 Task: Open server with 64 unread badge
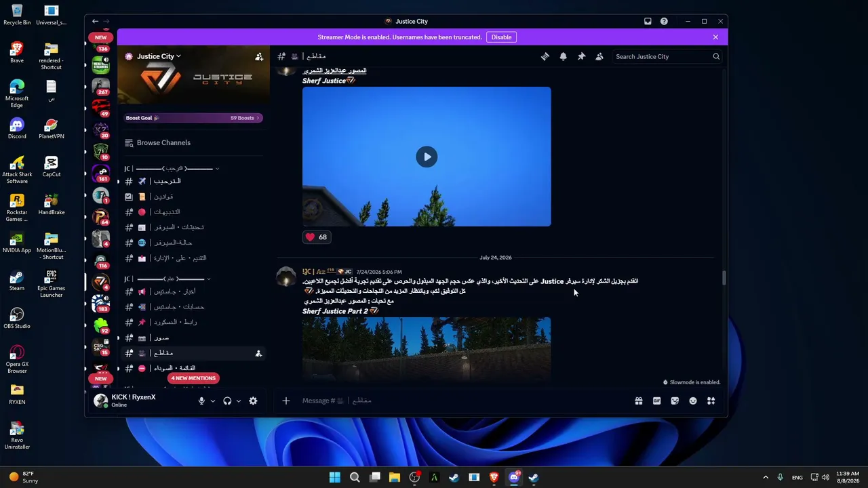(101, 216)
